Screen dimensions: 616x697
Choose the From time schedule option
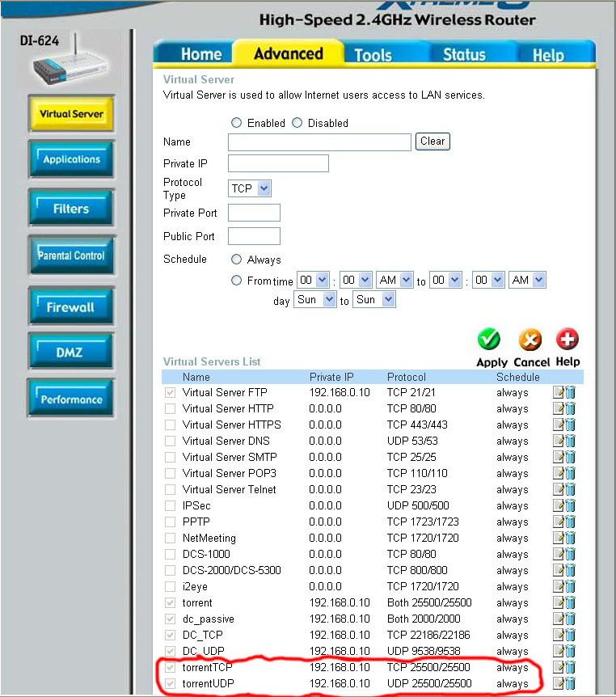point(236,281)
